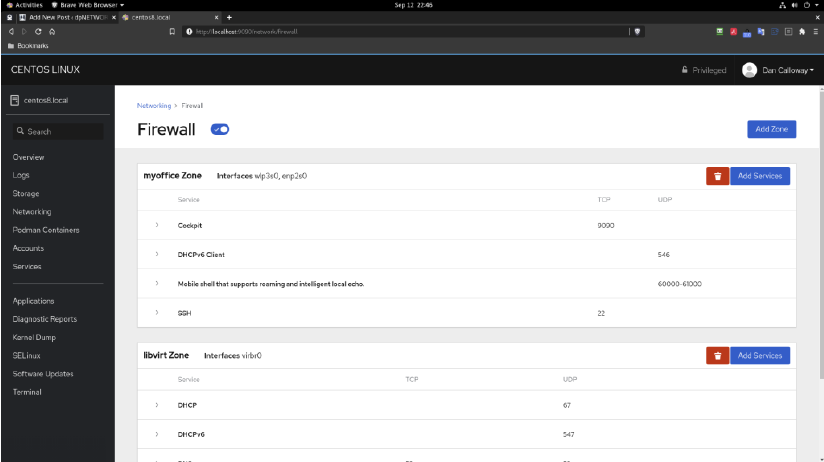
Task: Open the network status tray icon
Action: (782, 5)
